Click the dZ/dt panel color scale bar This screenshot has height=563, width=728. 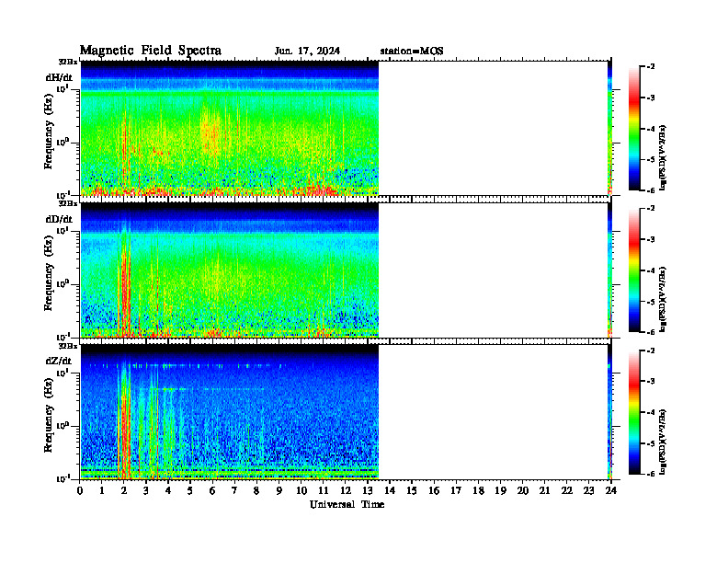point(634,412)
